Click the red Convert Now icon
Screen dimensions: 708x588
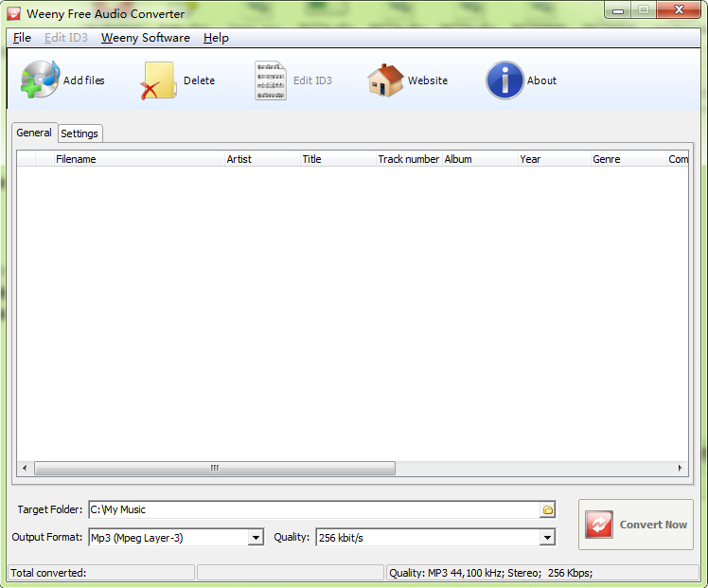pos(599,525)
